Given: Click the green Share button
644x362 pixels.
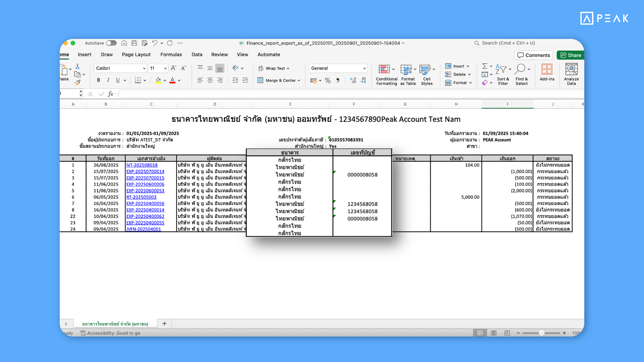Looking at the screenshot, I should coord(571,55).
